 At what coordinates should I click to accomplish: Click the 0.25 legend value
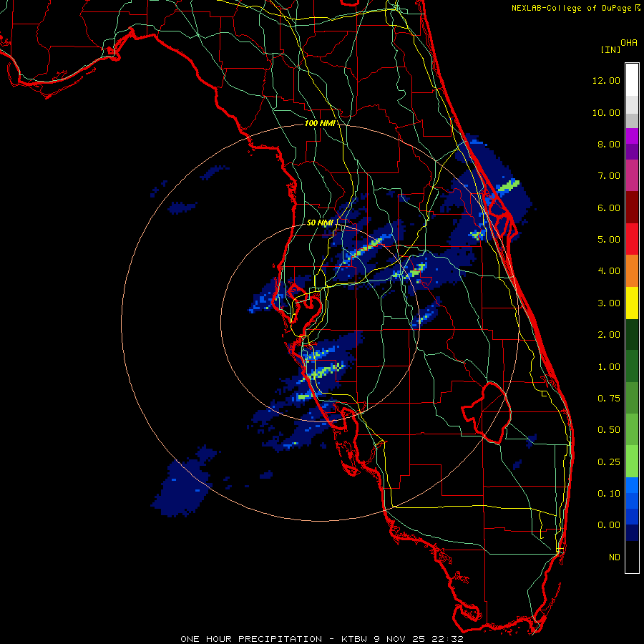click(x=609, y=462)
